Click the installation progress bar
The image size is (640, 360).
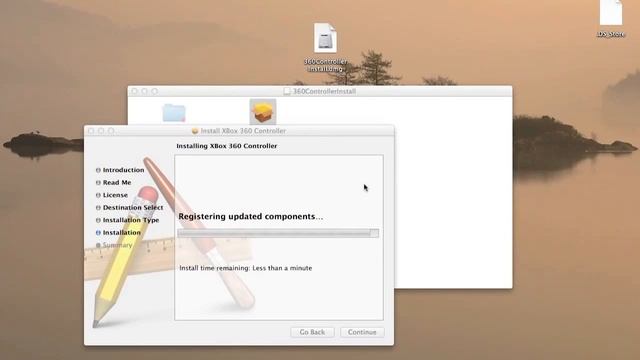coord(278,233)
